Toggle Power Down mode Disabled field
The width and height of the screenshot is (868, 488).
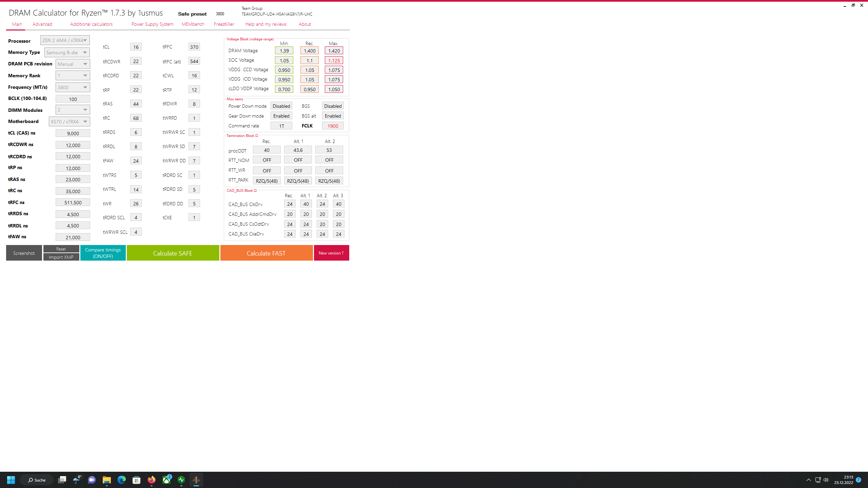[x=281, y=106]
